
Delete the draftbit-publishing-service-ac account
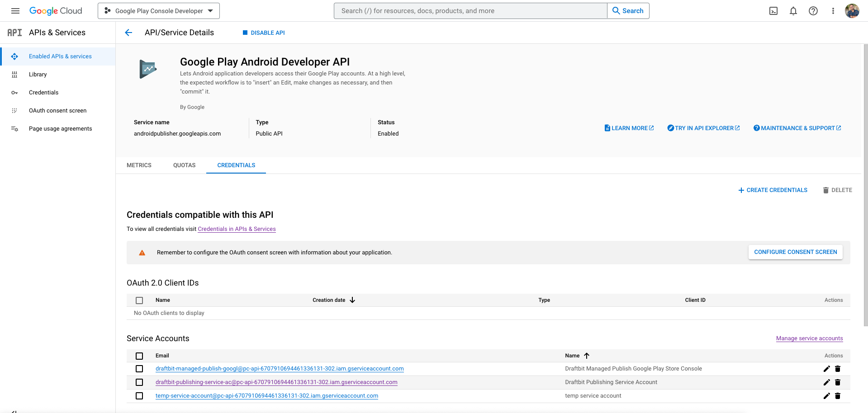pos(838,382)
